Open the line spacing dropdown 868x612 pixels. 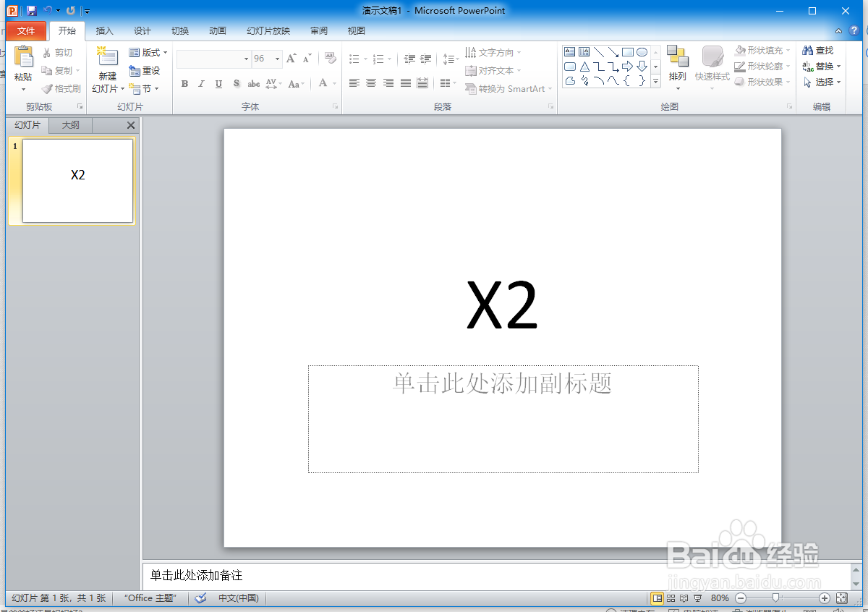coord(451,59)
